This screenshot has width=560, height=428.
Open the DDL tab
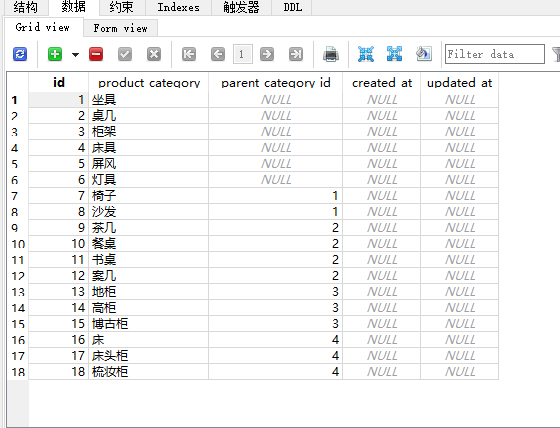click(x=292, y=7)
